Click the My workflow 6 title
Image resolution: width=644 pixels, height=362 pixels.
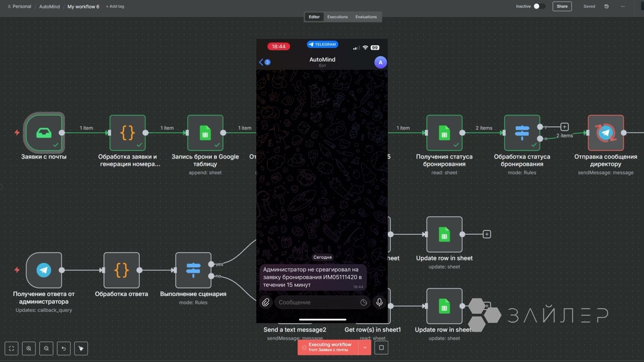[84, 7]
